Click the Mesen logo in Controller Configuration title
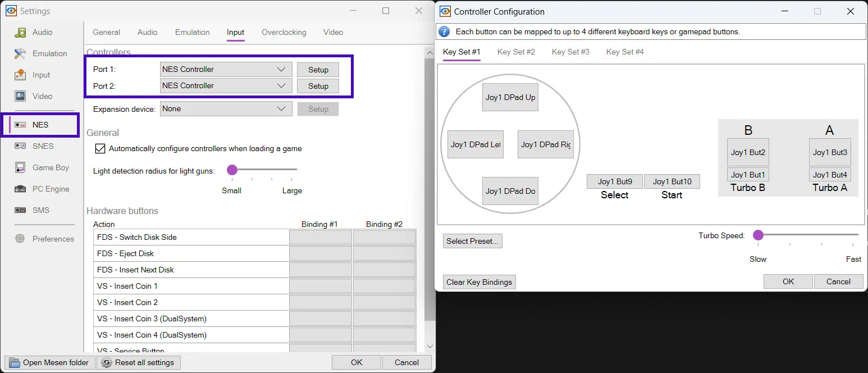This screenshot has width=868, height=373. pos(445,11)
